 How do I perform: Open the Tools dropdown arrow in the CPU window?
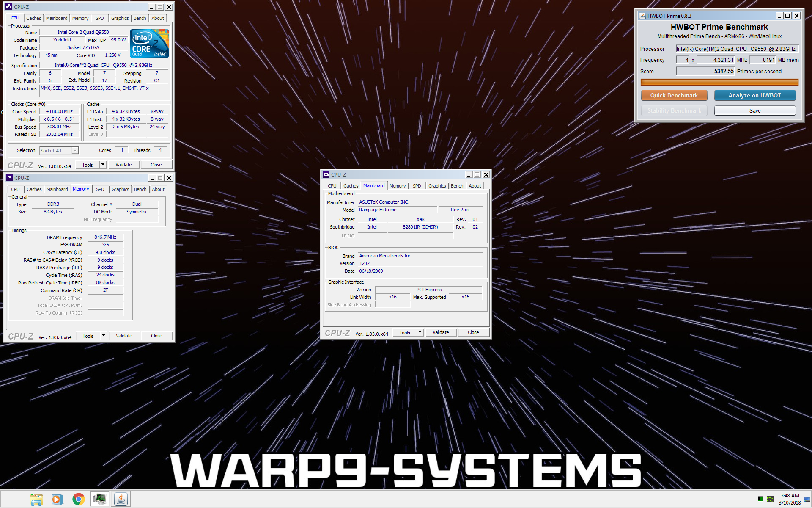tap(103, 165)
